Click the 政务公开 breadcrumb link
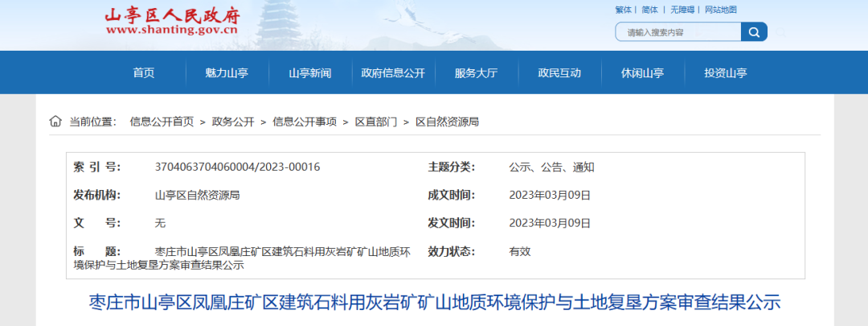Viewport: 868px width, 326px height. tap(233, 122)
